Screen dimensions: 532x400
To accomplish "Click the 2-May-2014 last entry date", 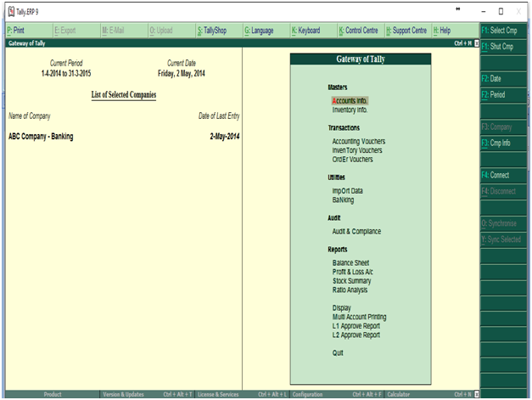I will tap(225, 137).
